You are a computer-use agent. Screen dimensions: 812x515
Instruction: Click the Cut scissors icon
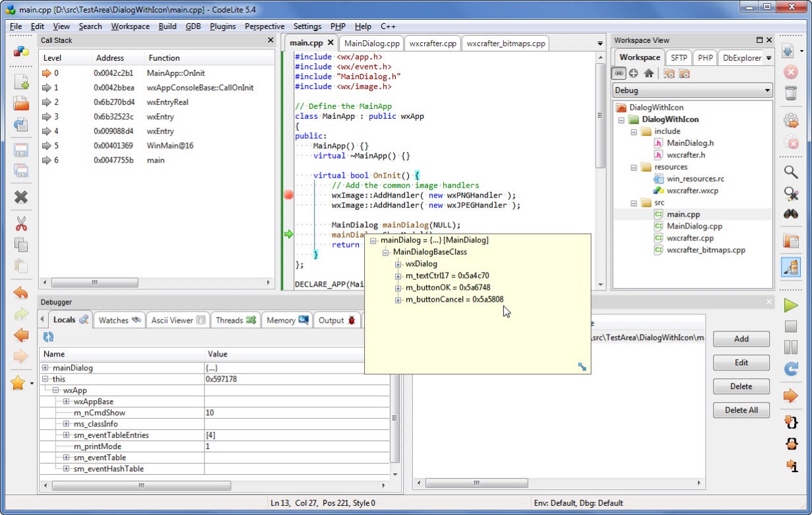pos(21,224)
